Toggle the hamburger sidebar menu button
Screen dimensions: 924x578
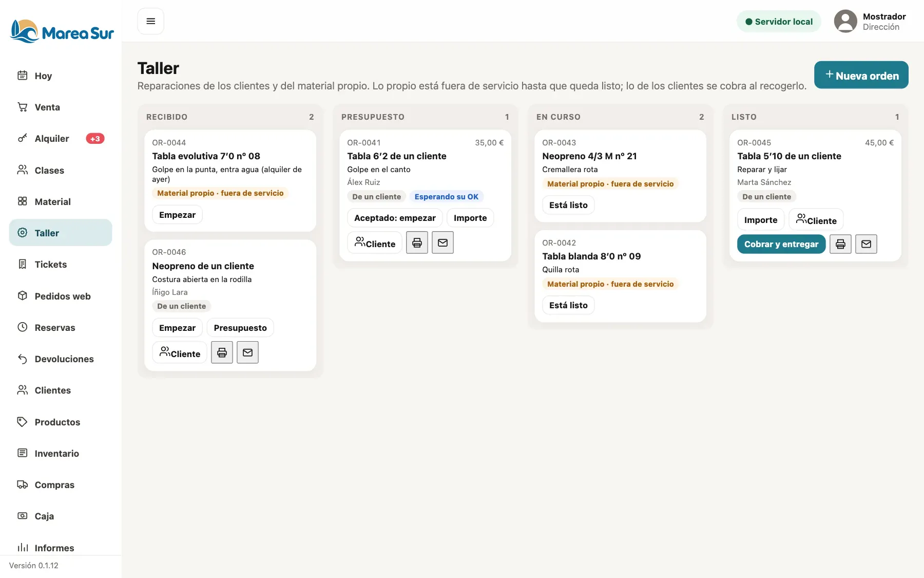coord(150,21)
